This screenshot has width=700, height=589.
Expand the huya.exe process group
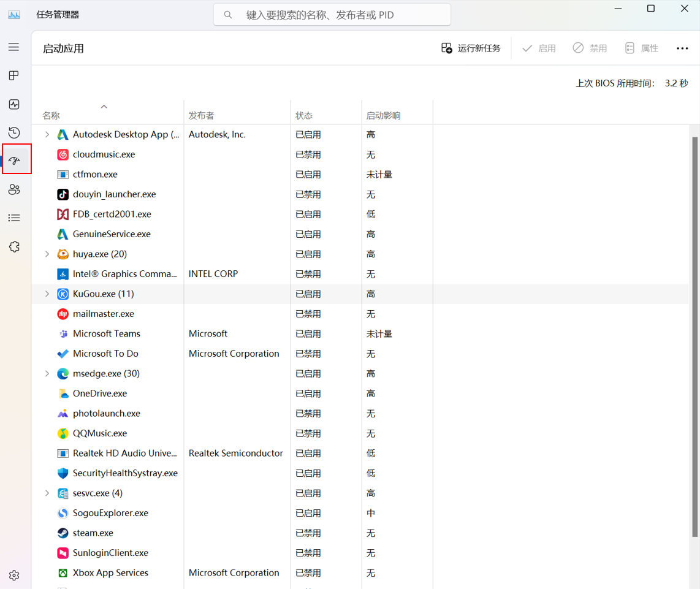click(x=47, y=254)
